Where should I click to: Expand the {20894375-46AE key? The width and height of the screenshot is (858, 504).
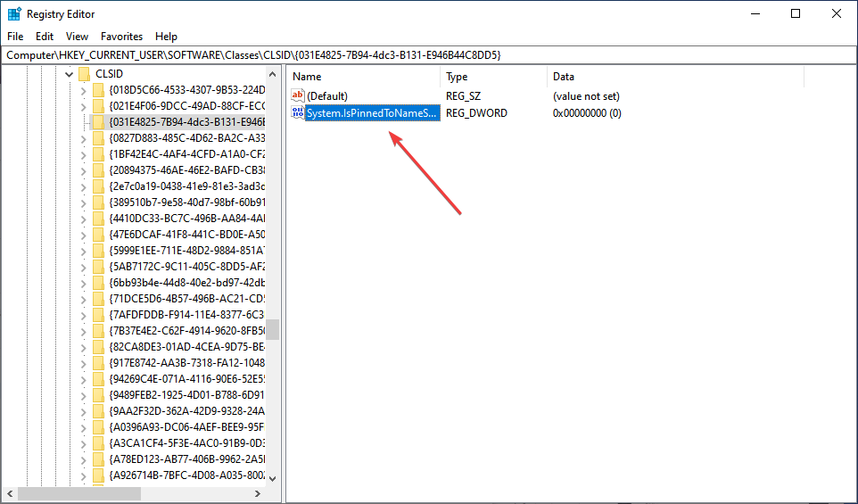pyautogui.click(x=83, y=170)
